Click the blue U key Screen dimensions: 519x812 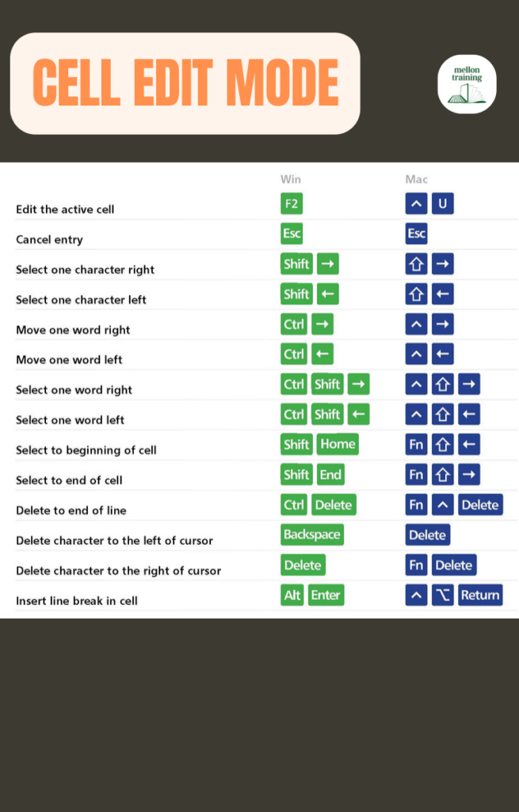[442, 205]
